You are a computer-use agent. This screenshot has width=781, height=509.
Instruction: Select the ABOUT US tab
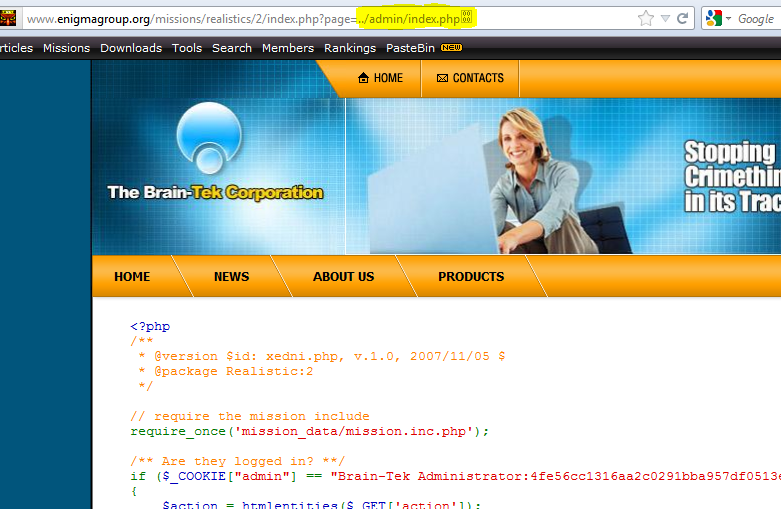pyautogui.click(x=343, y=276)
